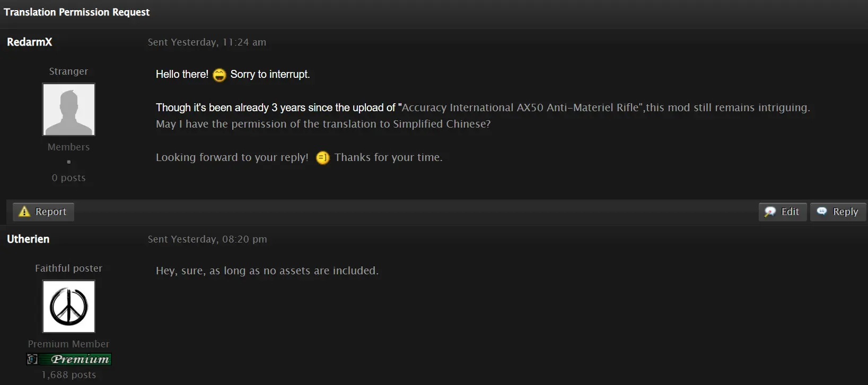Click the '0 posts' count under RedarmX

pyautogui.click(x=69, y=178)
